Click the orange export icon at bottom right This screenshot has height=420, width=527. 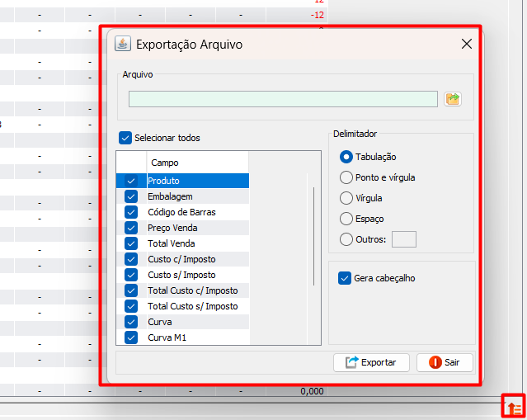coord(514,407)
